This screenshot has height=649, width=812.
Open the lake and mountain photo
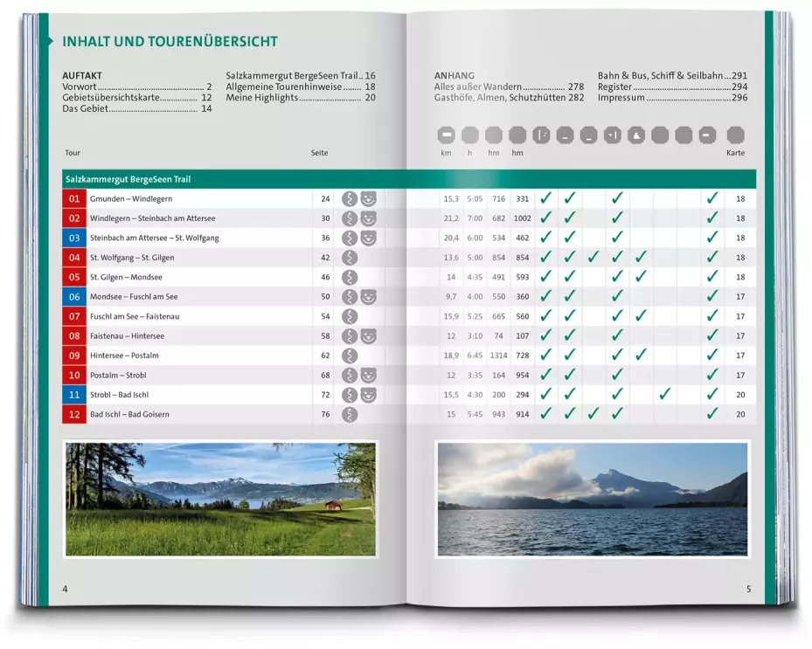(x=592, y=499)
